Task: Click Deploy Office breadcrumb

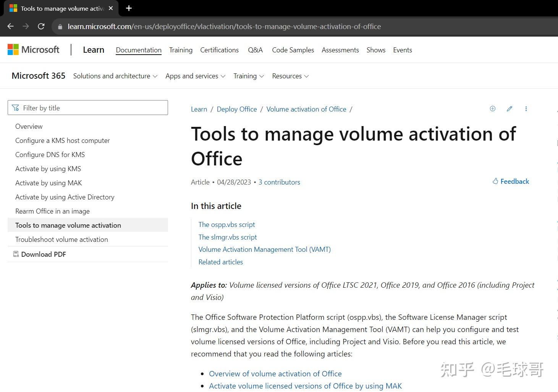Action: tap(237, 109)
